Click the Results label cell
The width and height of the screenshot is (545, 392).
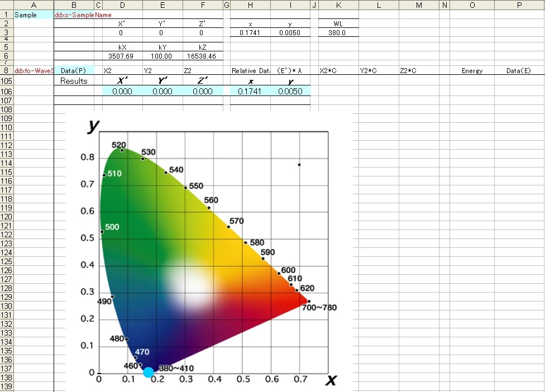(x=74, y=81)
